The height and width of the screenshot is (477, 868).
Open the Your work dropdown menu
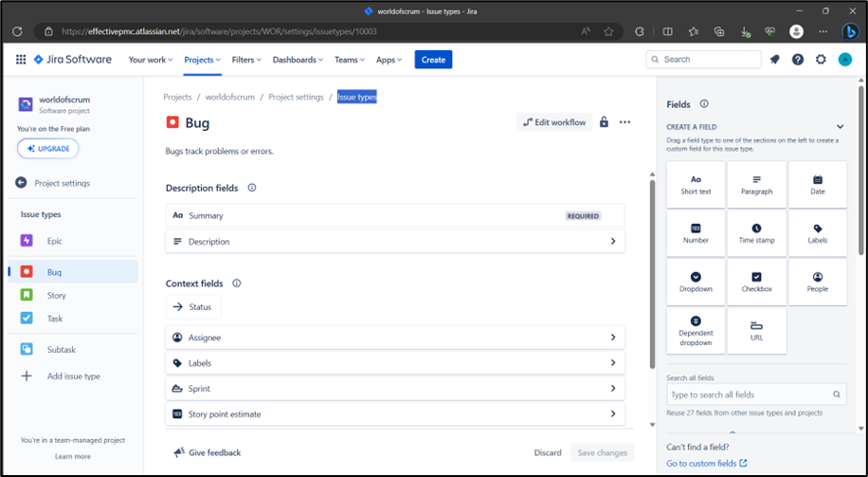coord(151,60)
